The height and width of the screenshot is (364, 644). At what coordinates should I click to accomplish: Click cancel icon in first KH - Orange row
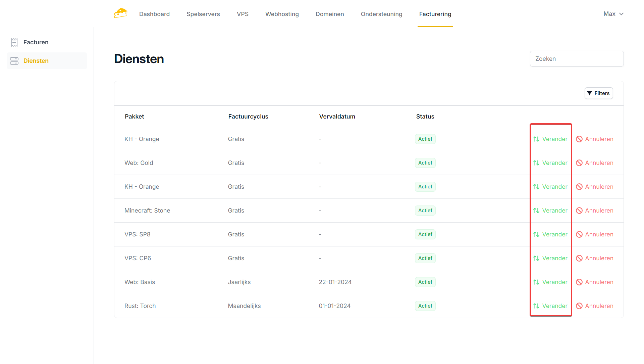pyautogui.click(x=579, y=139)
